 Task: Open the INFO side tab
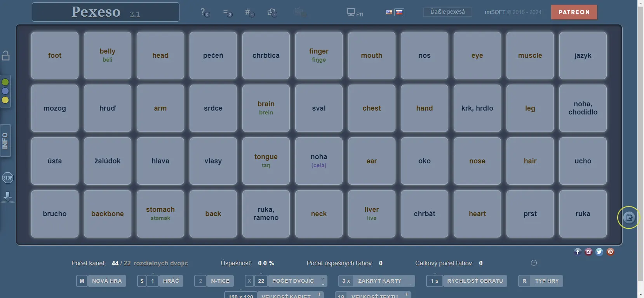(5, 140)
